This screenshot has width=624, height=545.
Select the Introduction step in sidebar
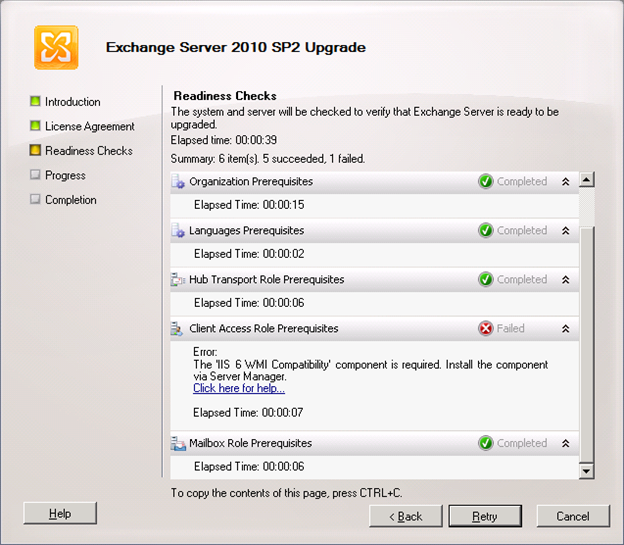pyautogui.click(x=72, y=102)
